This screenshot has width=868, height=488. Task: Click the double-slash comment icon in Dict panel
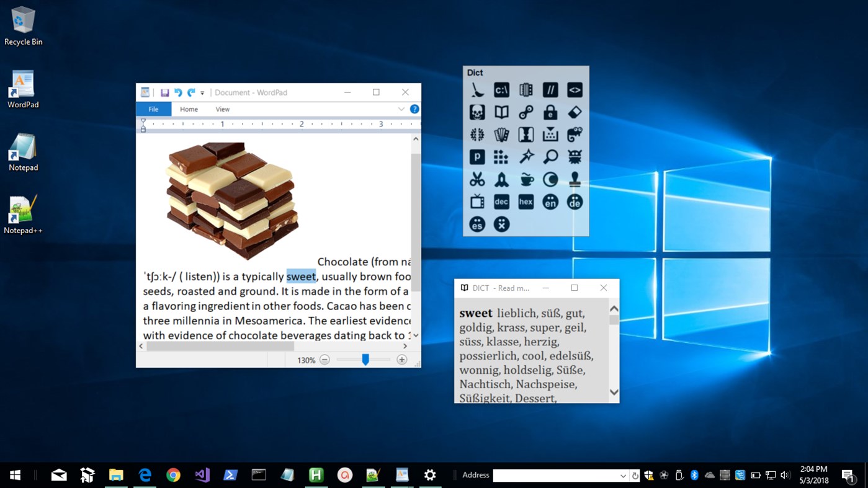coord(550,90)
